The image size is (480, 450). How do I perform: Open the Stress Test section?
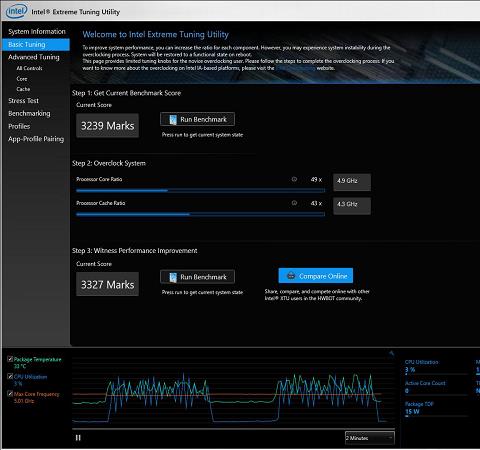tap(23, 101)
